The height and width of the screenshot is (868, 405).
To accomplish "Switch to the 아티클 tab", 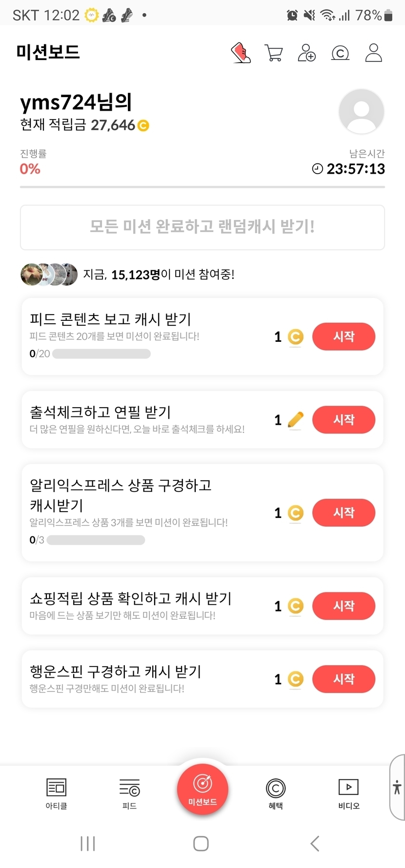I will coord(56,793).
